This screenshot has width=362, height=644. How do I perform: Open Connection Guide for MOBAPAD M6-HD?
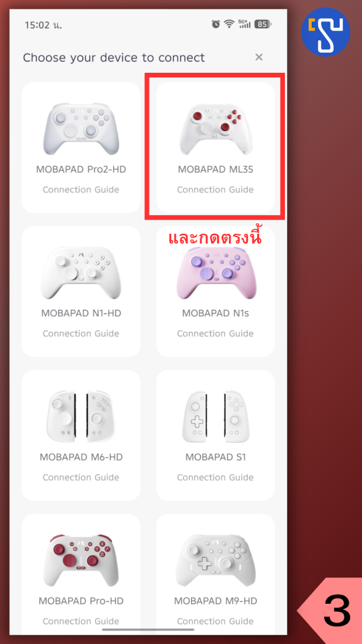[x=81, y=477]
